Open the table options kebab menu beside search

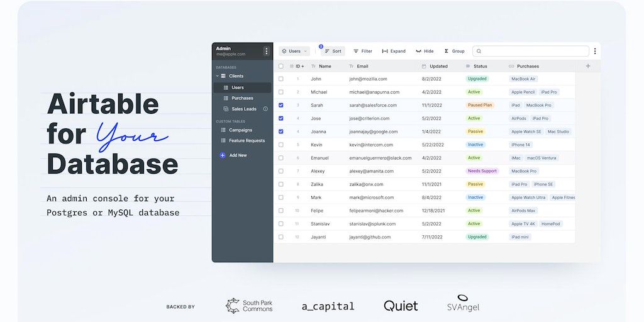click(x=595, y=51)
